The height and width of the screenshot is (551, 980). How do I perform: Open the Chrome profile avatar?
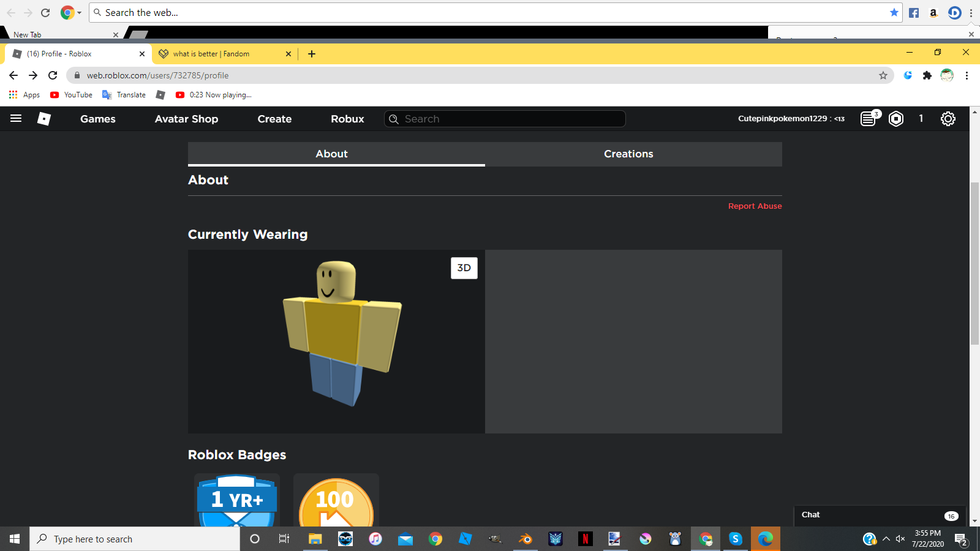point(947,75)
